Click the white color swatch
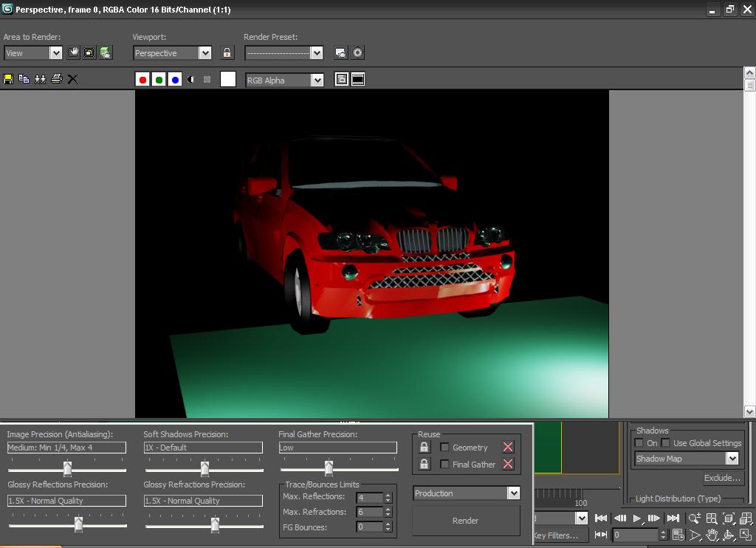The width and height of the screenshot is (756, 548). click(228, 79)
